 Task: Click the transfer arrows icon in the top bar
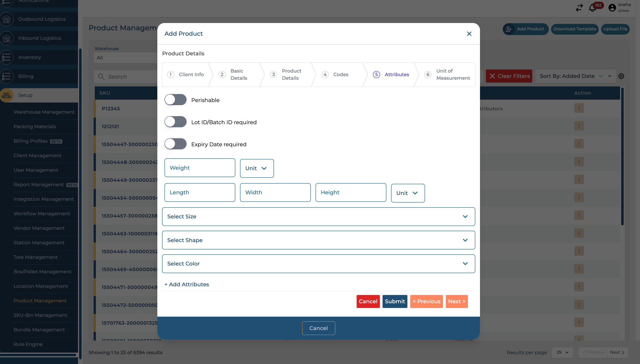coord(579,8)
